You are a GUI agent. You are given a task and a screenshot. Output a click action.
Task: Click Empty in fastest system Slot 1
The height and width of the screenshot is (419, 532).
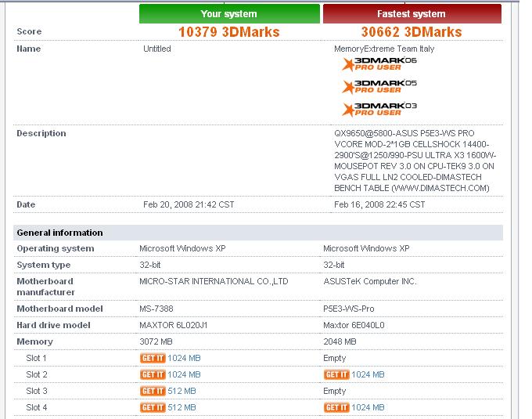pyautogui.click(x=335, y=358)
